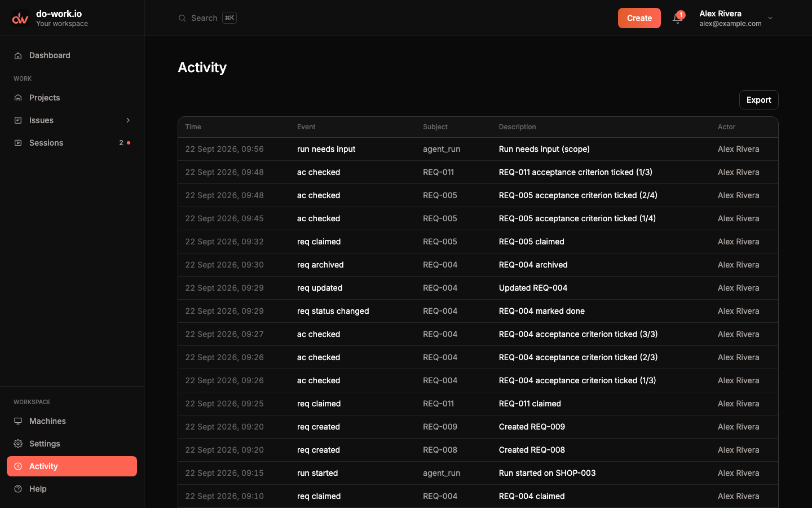Click the search magnifier icon
Viewport: 812px width, 508px height.
[x=182, y=18]
